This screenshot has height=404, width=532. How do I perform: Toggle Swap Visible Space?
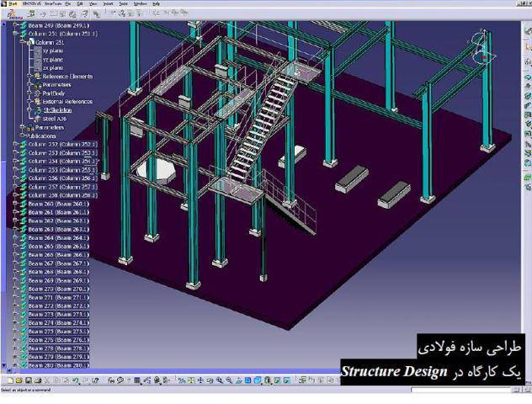(287, 380)
